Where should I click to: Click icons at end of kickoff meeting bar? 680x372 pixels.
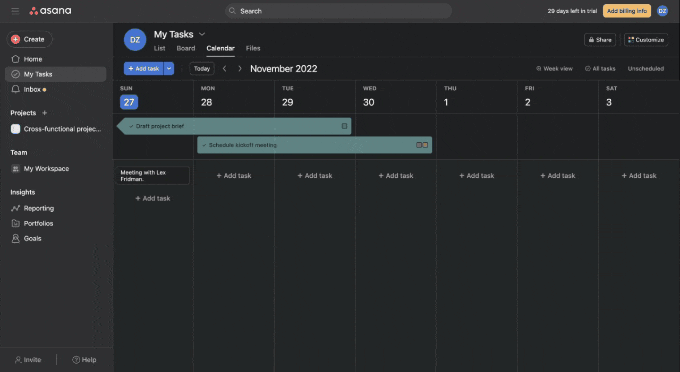pyautogui.click(x=422, y=145)
